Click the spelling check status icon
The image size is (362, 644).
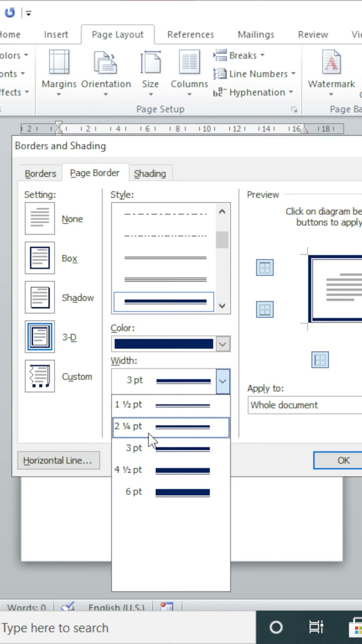pos(68,606)
